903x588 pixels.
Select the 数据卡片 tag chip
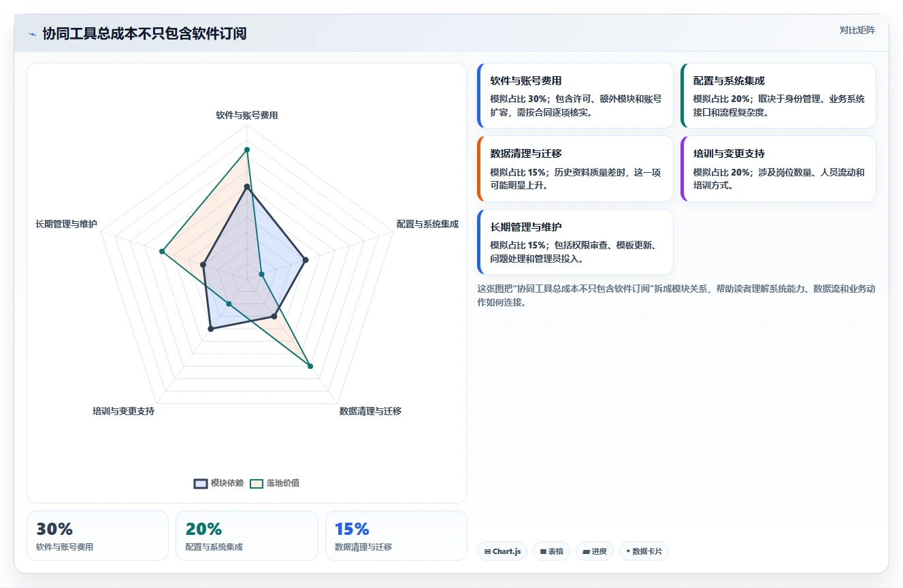(x=644, y=551)
